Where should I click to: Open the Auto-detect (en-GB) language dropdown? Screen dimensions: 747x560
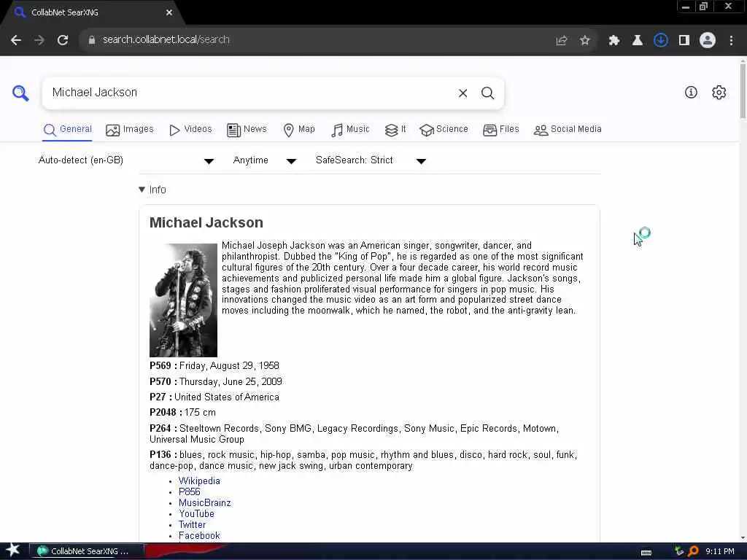click(x=126, y=160)
